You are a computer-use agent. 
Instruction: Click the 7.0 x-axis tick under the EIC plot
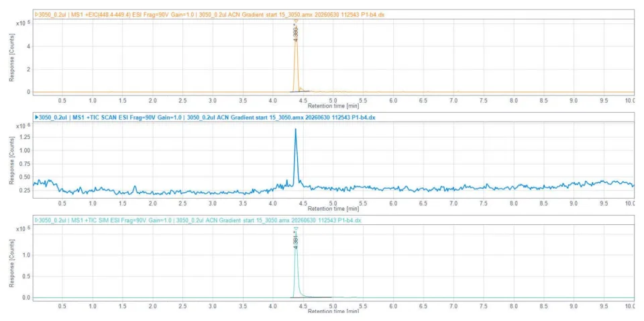pyautogui.click(x=453, y=100)
